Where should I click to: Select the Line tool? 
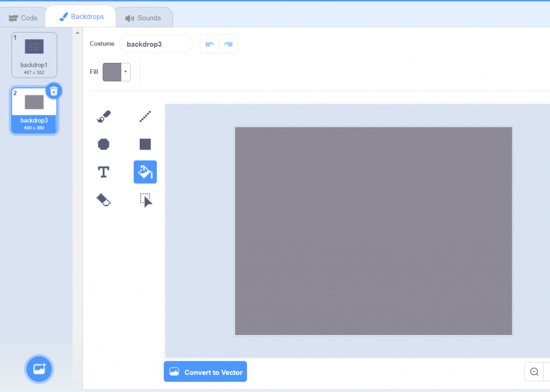pos(145,116)
